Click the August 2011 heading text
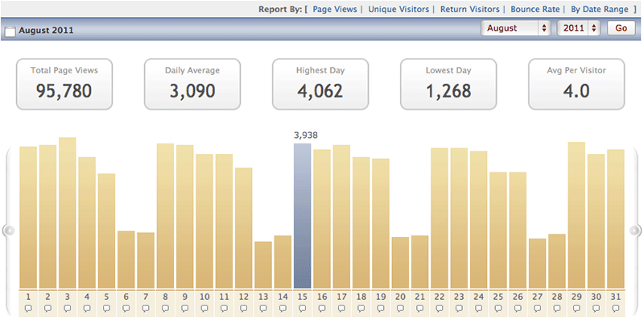The height and width of the screenshot is (320, 644). coord(46,31)
